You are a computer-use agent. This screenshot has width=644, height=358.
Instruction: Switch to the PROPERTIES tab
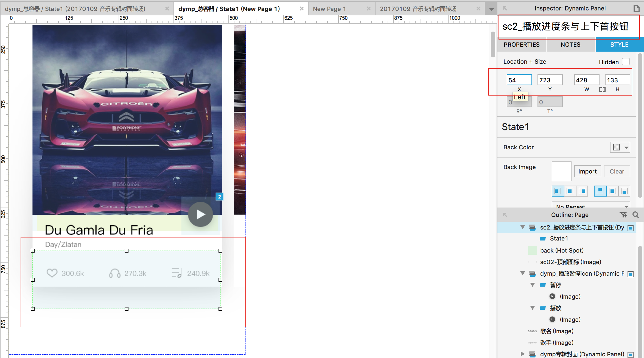point(522,45)
